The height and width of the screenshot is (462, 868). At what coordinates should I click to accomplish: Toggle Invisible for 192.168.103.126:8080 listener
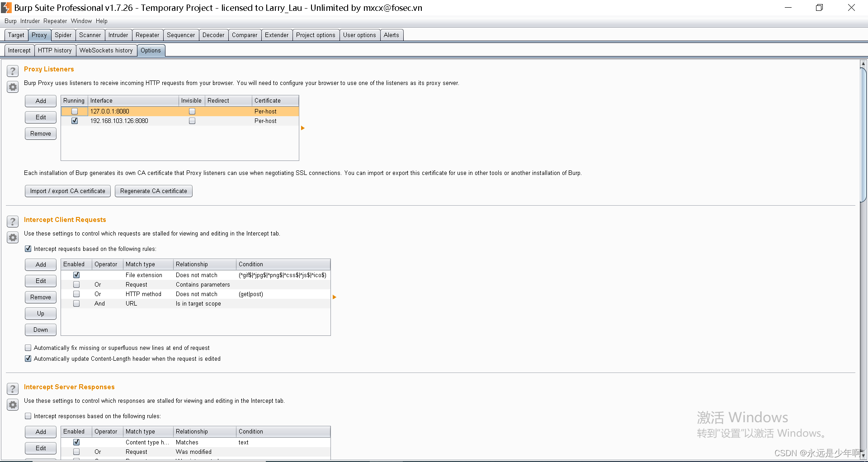(192, 121)
